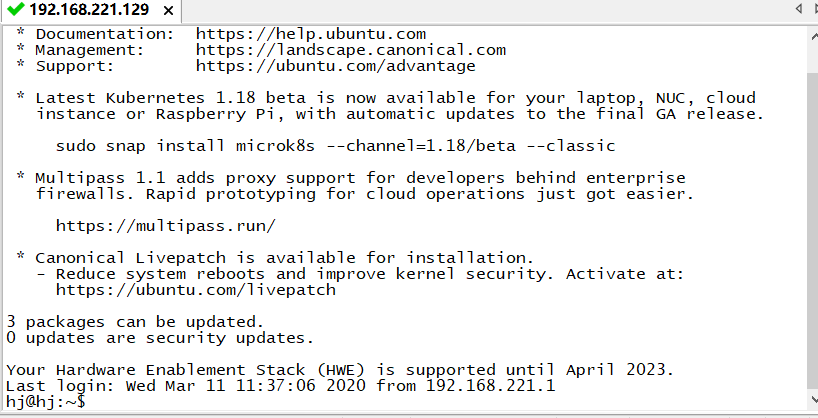Open the landscape.canonical.com management URL
818x418 pixels.
[350, 50]
